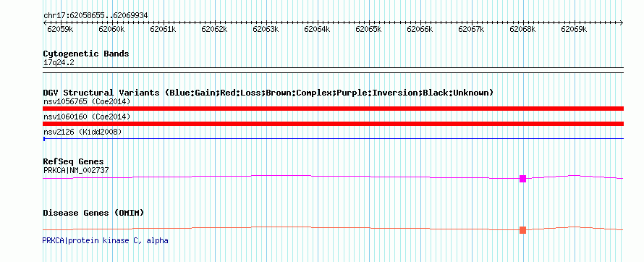Viewport: 644px width, 262px height.
Task: Click the magenta exon box on PRKCA
Action: [x=523, y=179]
